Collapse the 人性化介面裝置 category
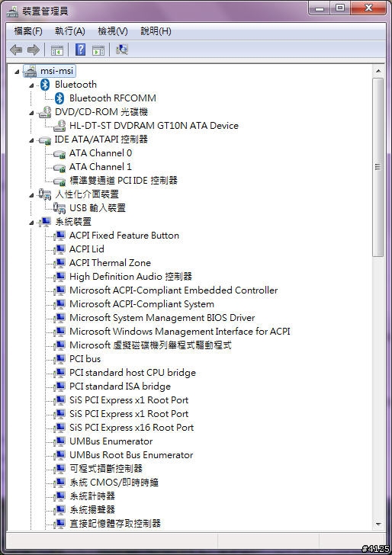The height and width of the screenshot is (555, 392). [x=31, y=195]
